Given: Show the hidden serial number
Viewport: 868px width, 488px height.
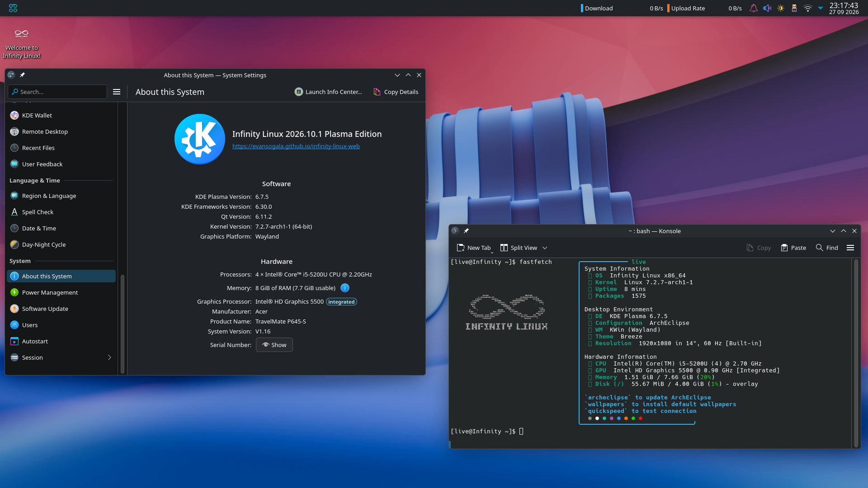Looking at the screenshot, I should pos(274,345).
